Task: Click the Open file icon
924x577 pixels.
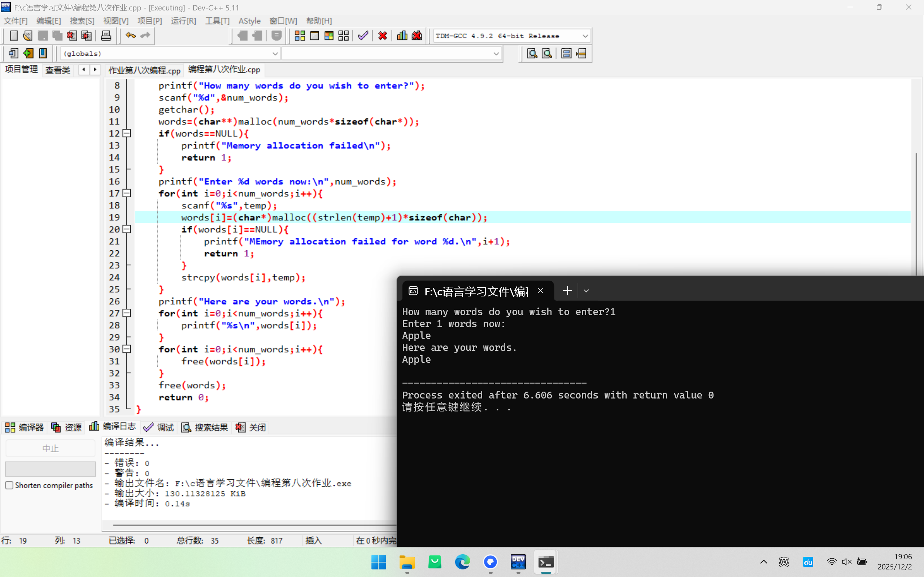Action: pyautogui.click(x=27, y=36)
